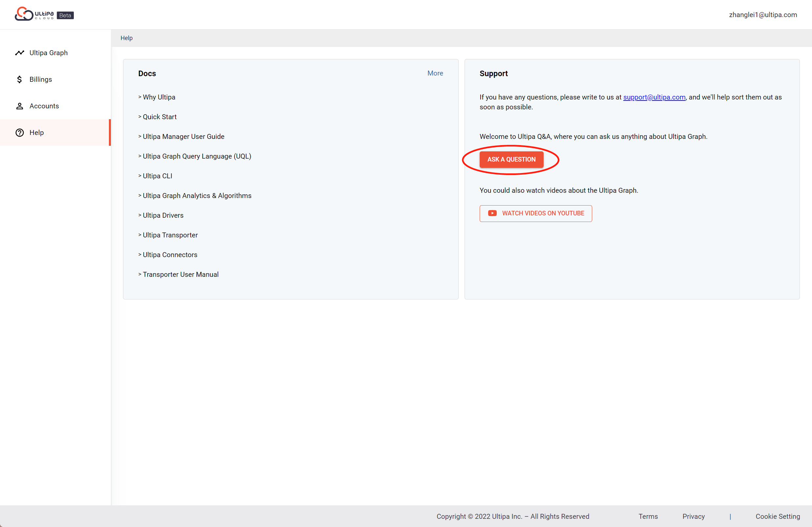Click the YouTube play icon
Screen dimensions: 812x527
[492, 213]
